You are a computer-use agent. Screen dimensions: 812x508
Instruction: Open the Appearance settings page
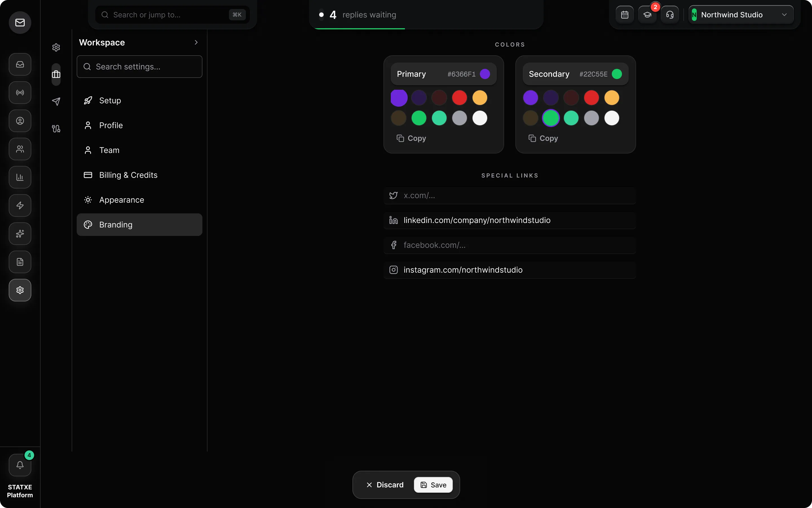click(139, 200)
